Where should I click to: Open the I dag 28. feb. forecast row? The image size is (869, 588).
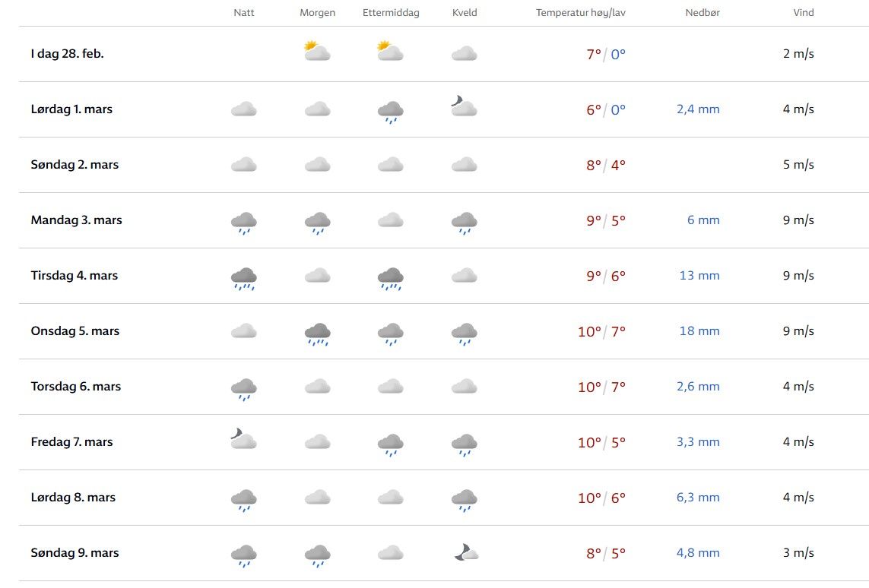click(x=68, y=54)
